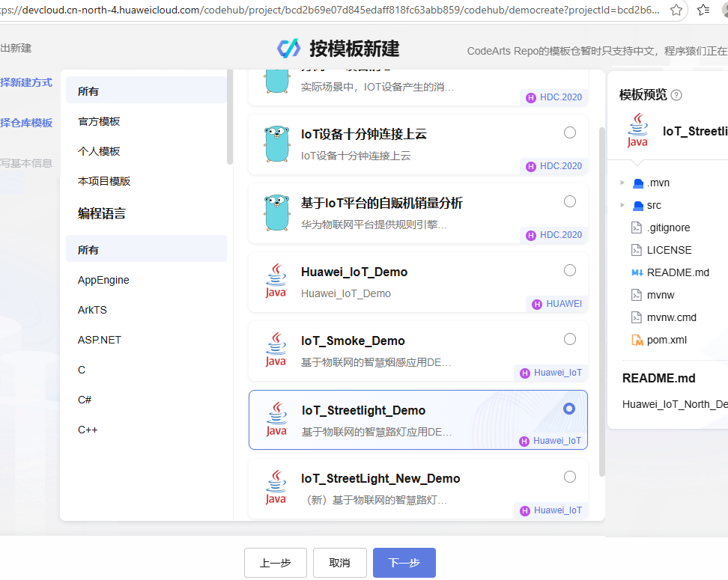Click the Java logo in template preview header
The width and height of the screenshot is (728, 580).
(x=637, y=130)
